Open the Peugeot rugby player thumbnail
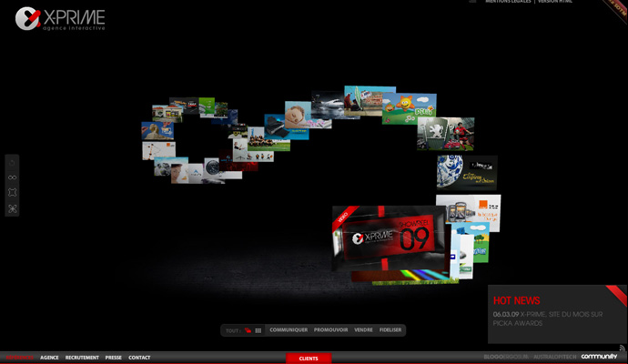This screenshot has height=364, width=628. pos(446,134)
